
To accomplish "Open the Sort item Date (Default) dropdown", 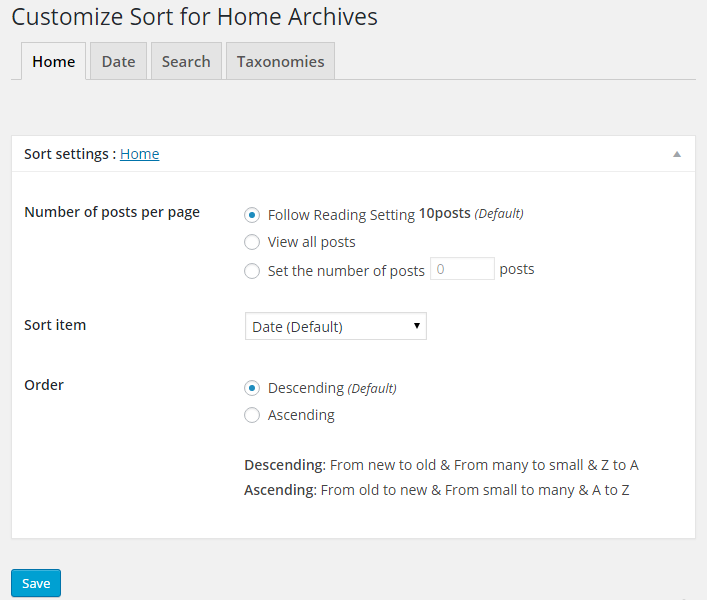I will pos(335,327).
